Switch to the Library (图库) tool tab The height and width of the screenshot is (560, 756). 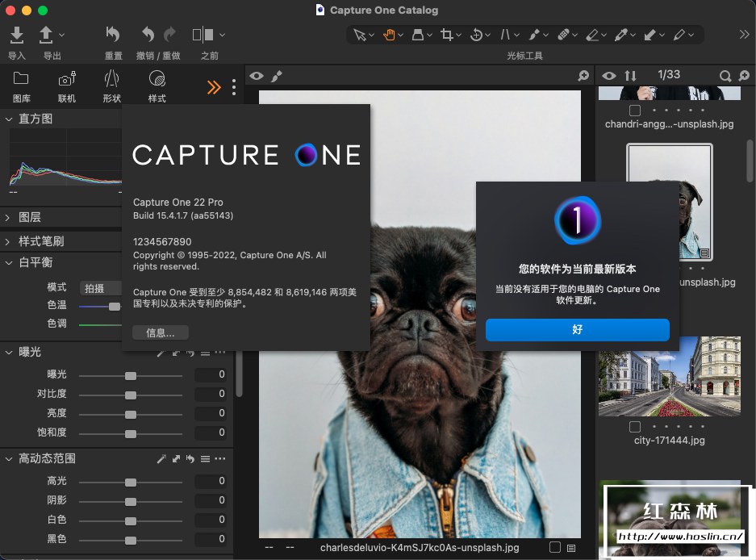(x=22, y=79)
